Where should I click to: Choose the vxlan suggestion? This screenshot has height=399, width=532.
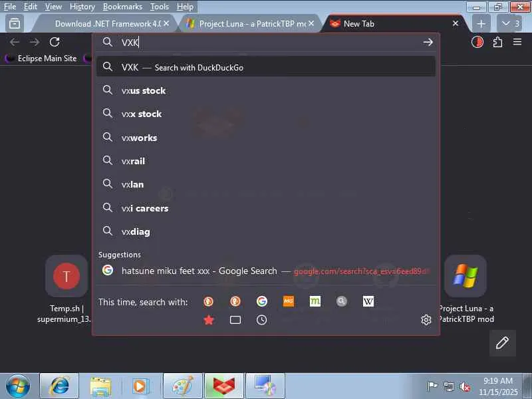tap(266, 184)
